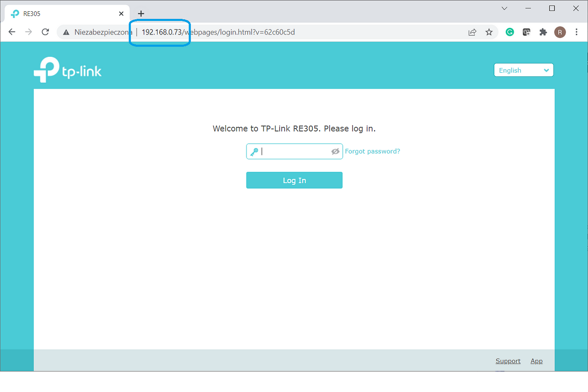588x392 pixels.
Task: Open the Extensions puzzle-piece menu
Action: (543, 32)
